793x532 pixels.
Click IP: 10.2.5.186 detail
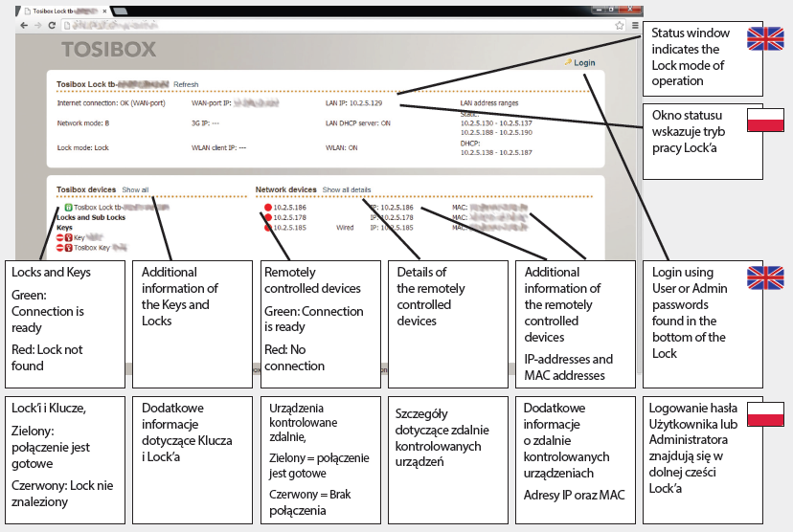pos(392,207)
